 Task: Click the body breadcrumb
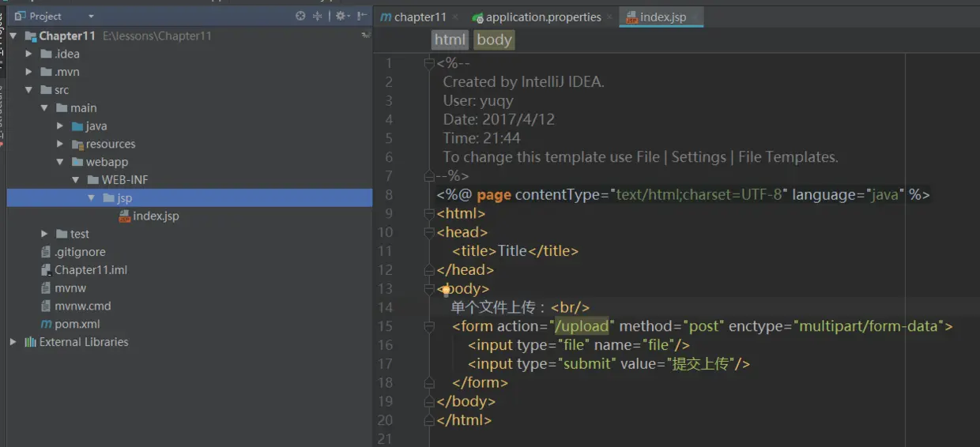point(494,39)
